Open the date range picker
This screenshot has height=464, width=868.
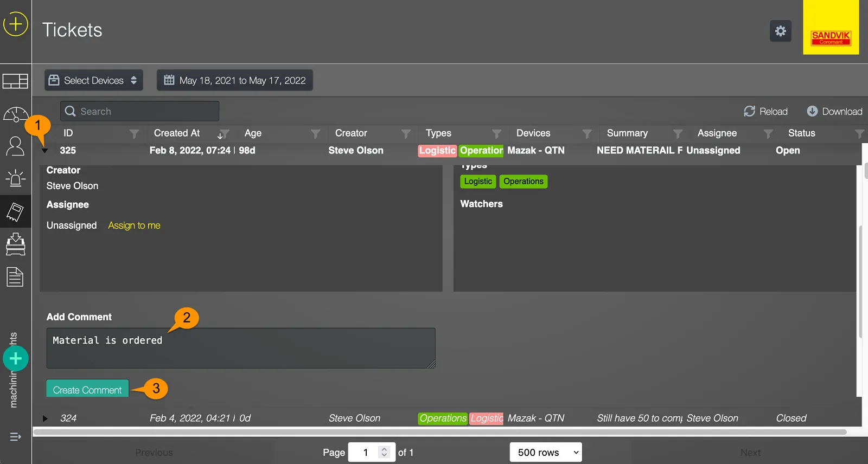[235, 80]
